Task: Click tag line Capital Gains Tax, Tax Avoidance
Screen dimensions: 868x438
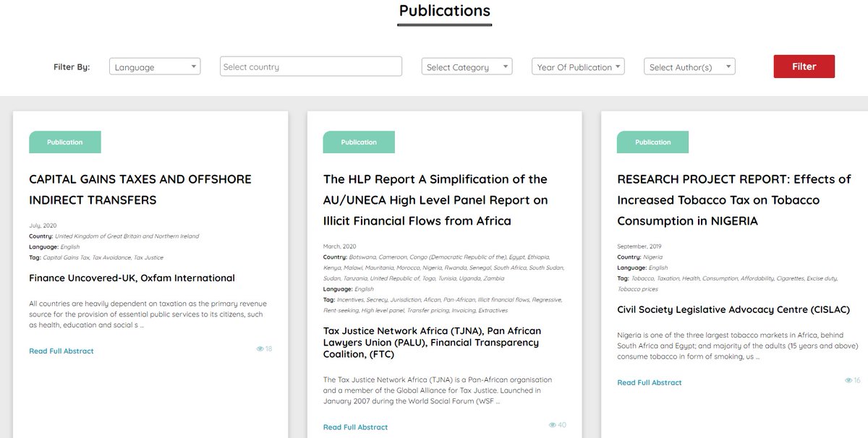Action: point(96,257)
